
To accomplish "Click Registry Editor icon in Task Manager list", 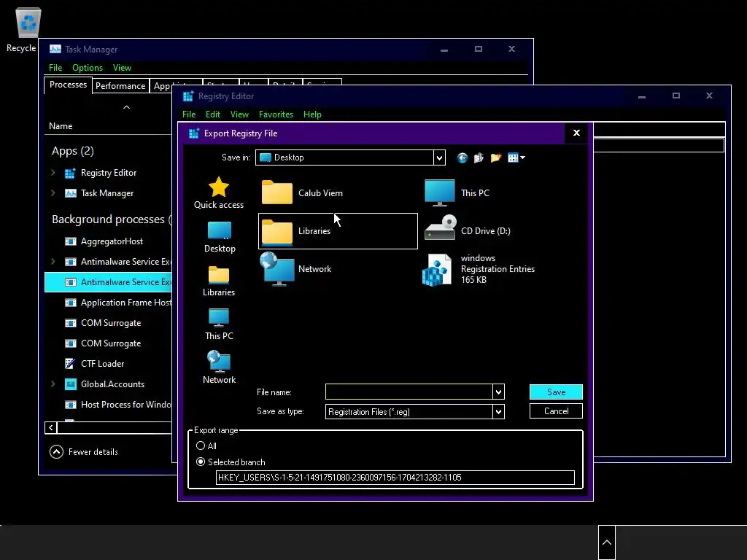I will [x=70, y=173].
